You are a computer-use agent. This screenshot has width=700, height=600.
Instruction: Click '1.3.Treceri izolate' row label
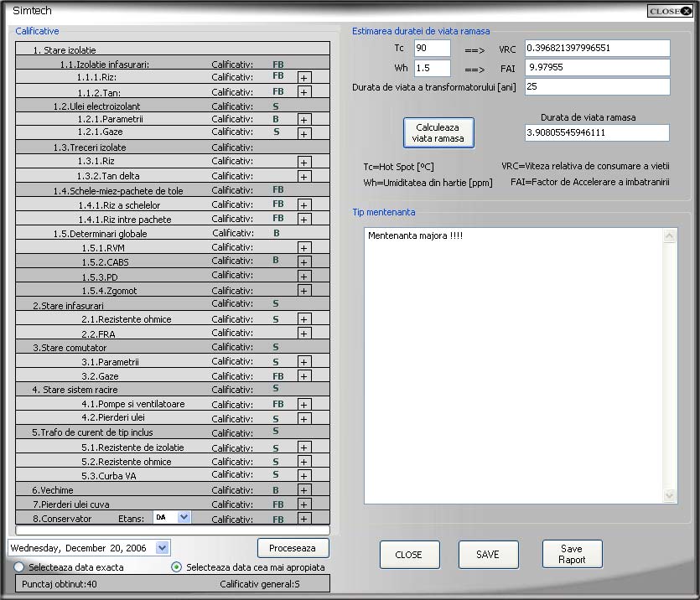coord(90,147)
